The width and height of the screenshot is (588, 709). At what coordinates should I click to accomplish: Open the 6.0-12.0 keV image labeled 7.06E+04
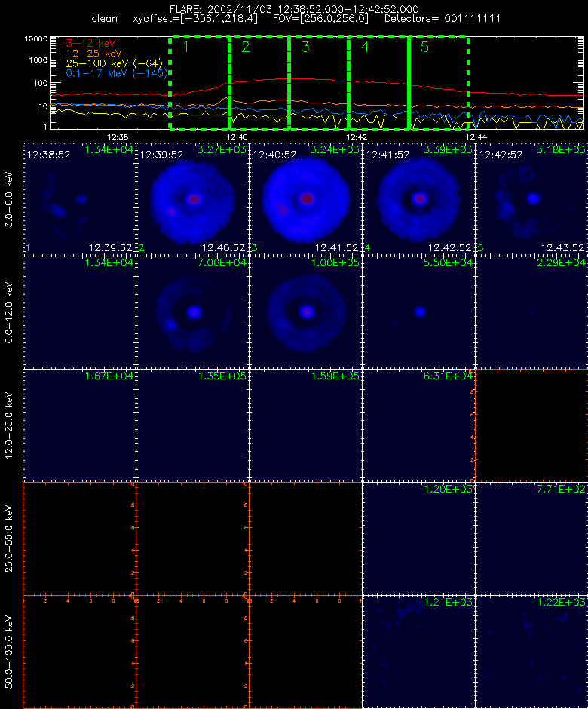click(192, 312)
